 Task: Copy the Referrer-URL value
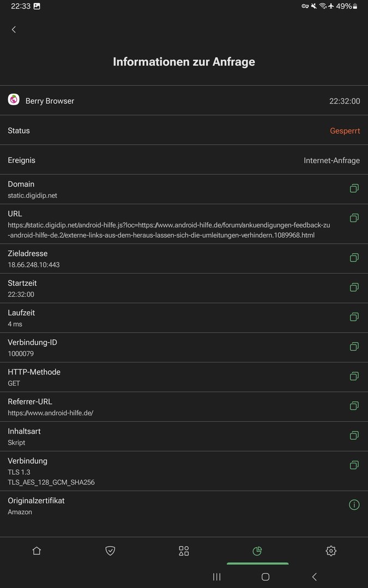354,406
